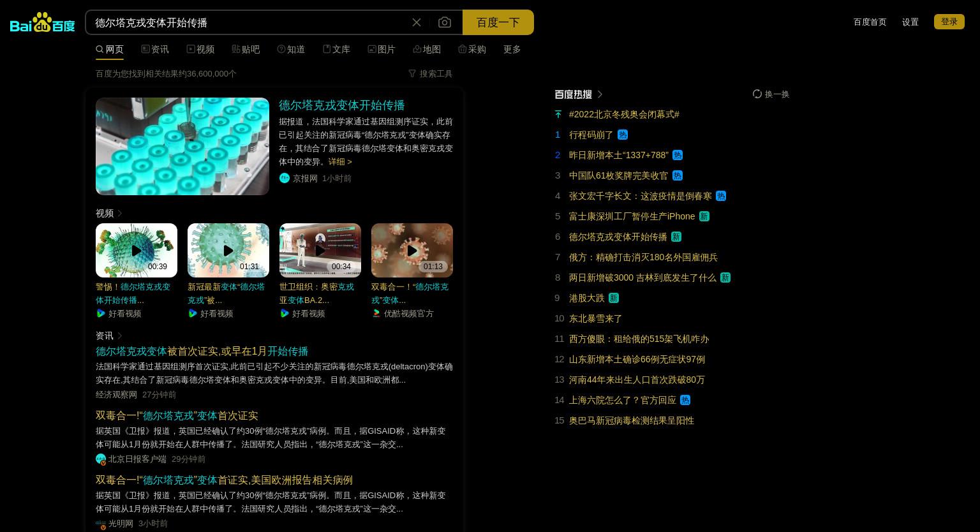This screenshot has width=980, height=532.
Task: Switch to the 采购 tab
Action: tap(472, 49)
